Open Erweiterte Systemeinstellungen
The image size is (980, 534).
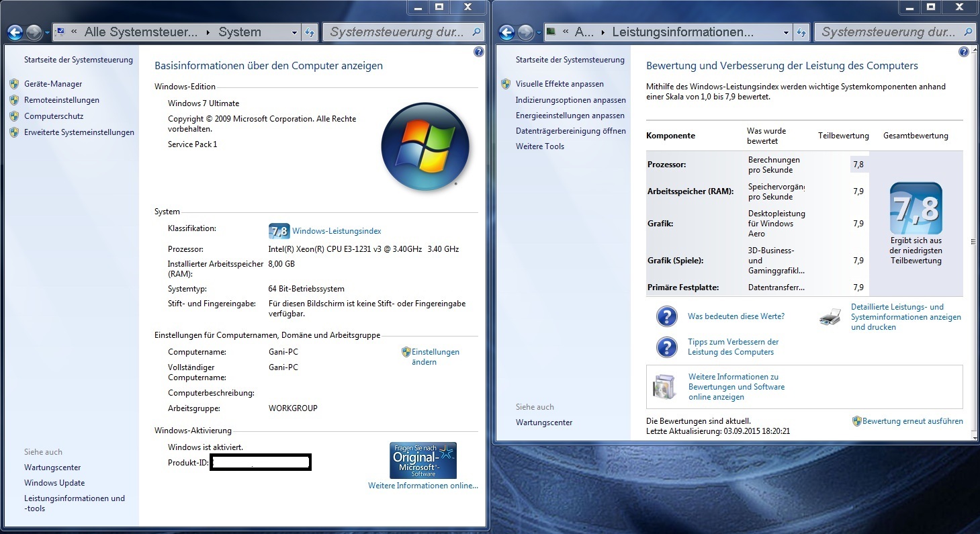79,132
